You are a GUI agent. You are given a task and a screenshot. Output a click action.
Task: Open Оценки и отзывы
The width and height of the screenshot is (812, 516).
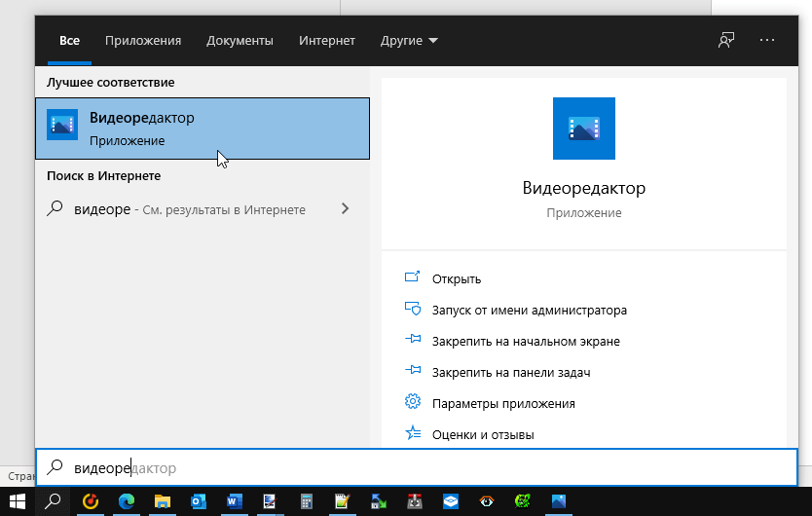pos(483,434)
